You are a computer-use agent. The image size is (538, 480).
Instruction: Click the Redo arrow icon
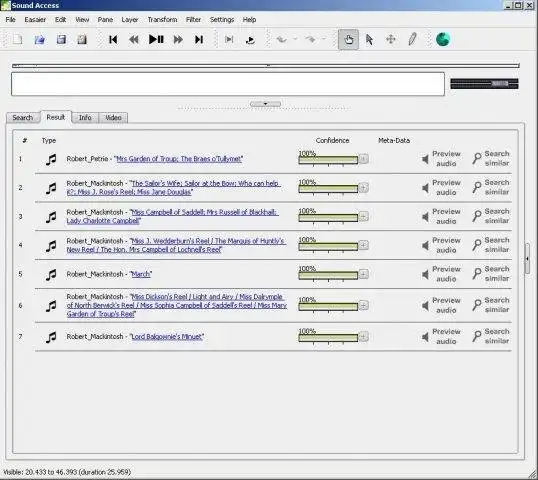[x=310, y=39]
